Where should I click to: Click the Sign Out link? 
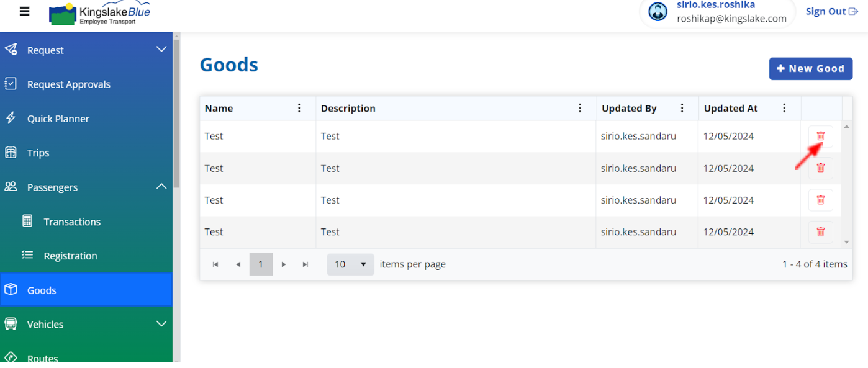(831, 11)
